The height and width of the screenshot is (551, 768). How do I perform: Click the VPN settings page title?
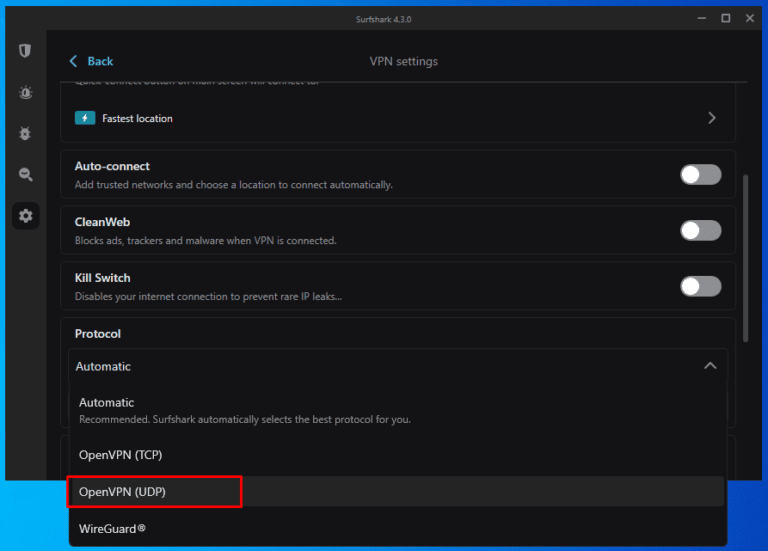point(404,61)
